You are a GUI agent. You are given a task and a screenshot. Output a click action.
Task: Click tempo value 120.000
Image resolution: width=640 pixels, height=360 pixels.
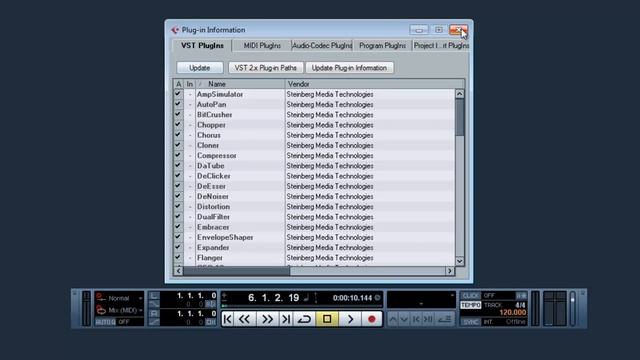pyautogui.click(x=513, y=313)
